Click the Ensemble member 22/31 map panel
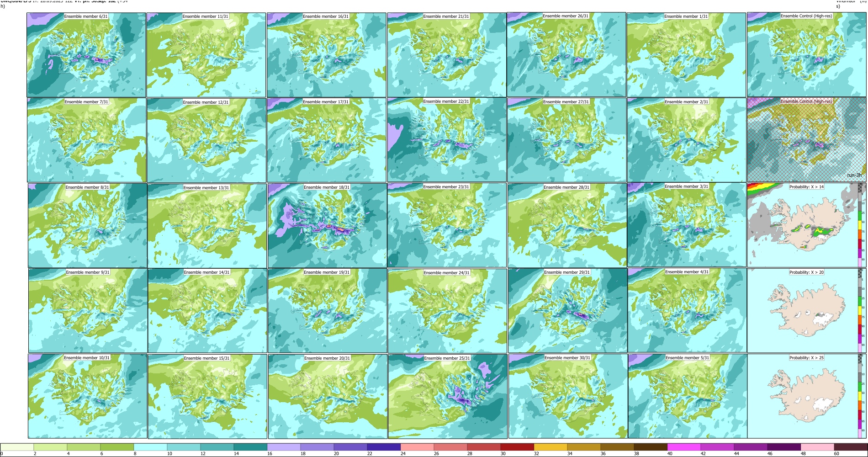Image resolution: width=868 pixels, height=457 pixels. point(447,140)
